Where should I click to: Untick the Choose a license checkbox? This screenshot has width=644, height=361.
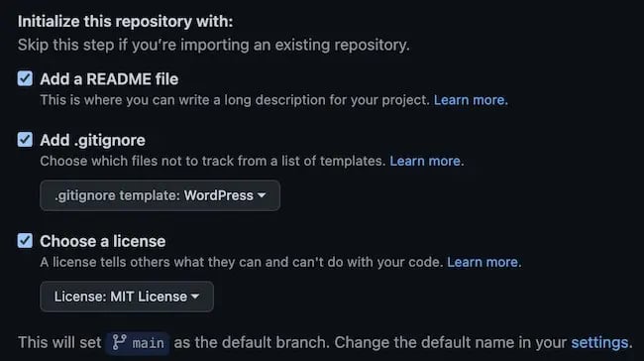(x=25, y=241)
